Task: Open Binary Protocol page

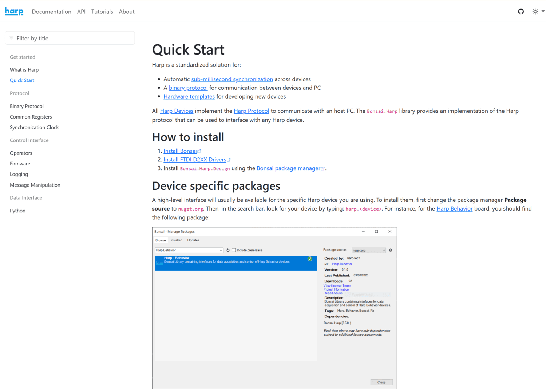Action: pyautogui.click(x=27, y=106)
